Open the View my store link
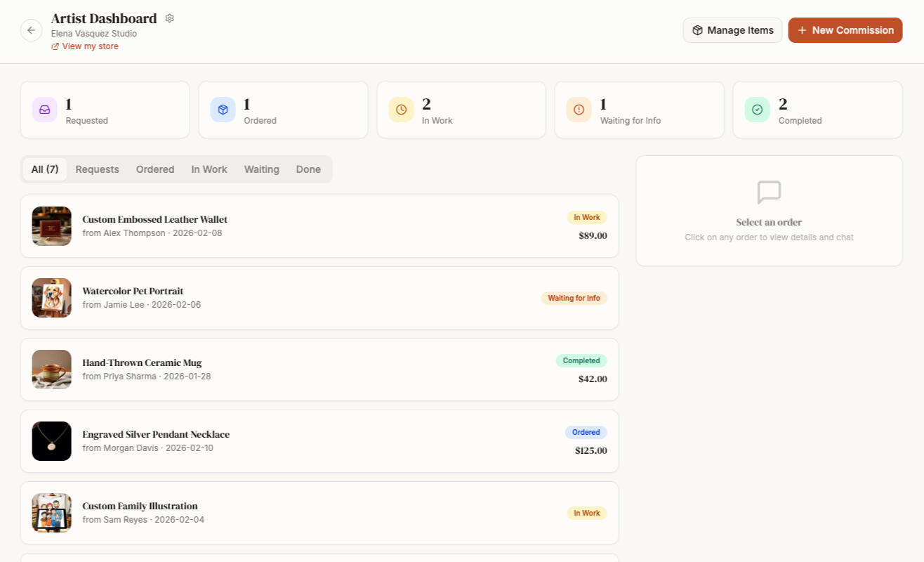Viewport: 924px width, 562px height. 90,46
